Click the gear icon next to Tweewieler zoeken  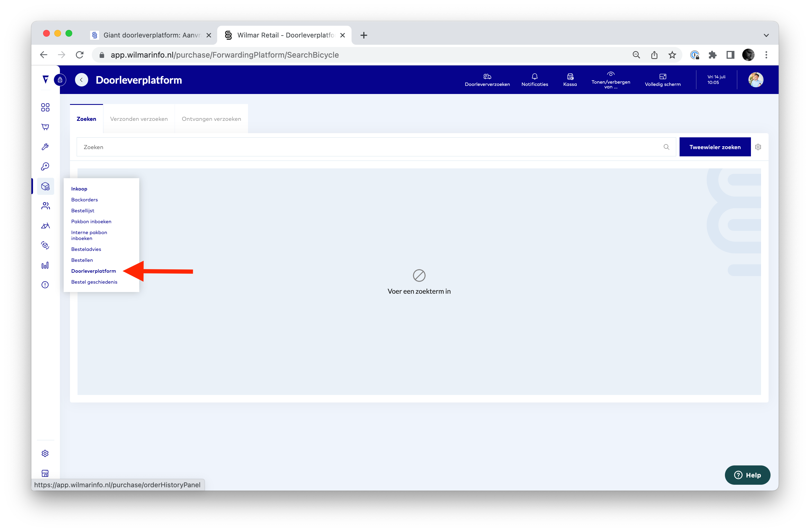[x=758, y=147]
